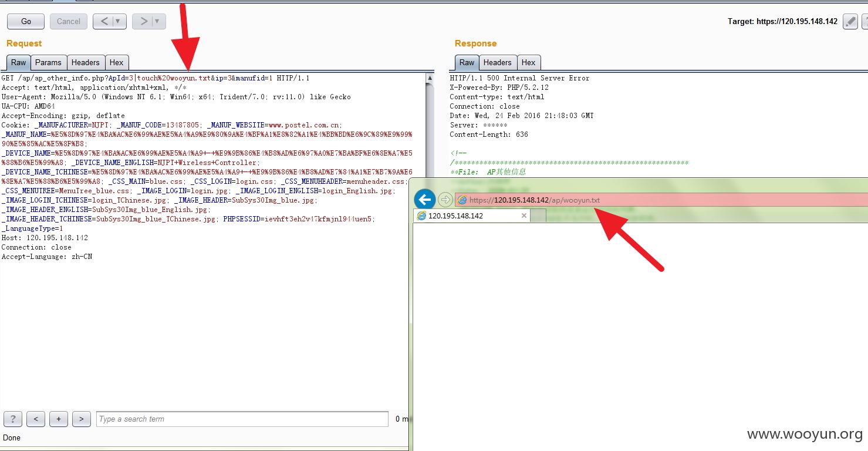The height and width of the screenshot is (451, 868).
Task: Click the Cancel button
Action: (x=69, y=21)
